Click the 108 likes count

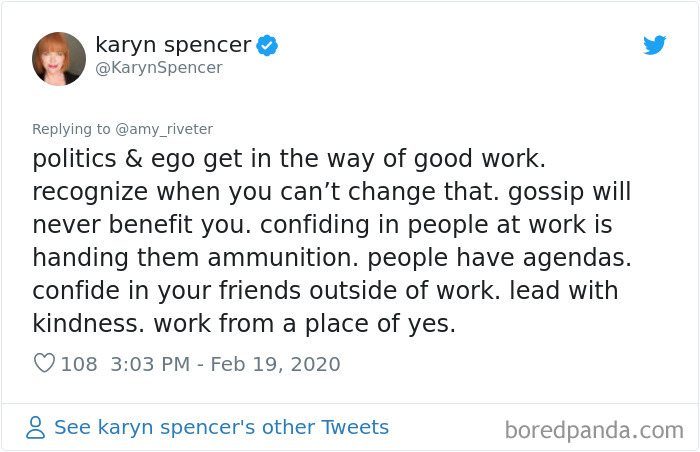(x=79, y=364)
